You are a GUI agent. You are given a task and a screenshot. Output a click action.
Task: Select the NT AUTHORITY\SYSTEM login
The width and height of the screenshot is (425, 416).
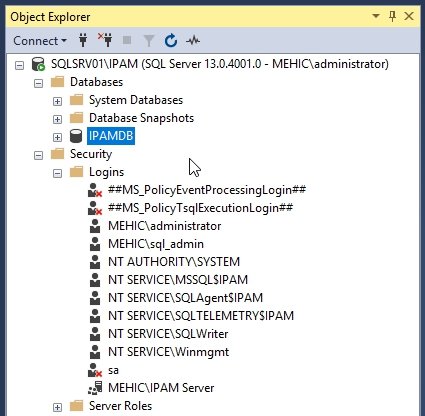174,262
